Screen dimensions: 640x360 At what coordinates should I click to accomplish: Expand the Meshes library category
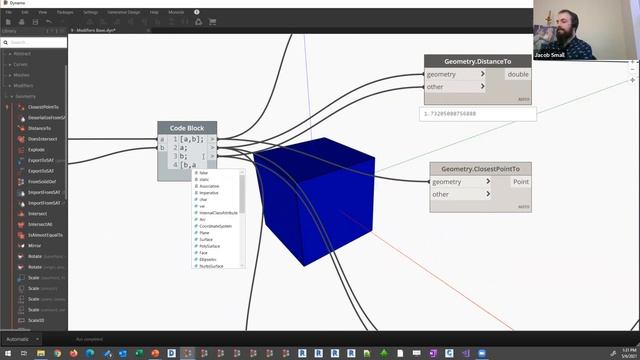point(10,75)
